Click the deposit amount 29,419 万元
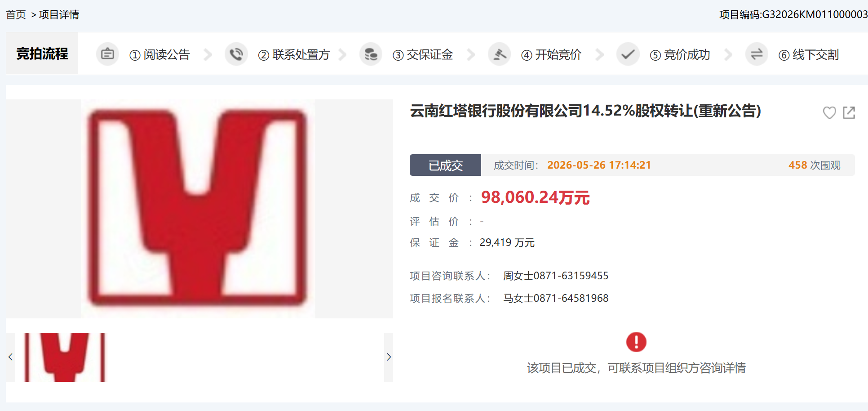Viewport: 868px width, 411px height. [507, 242]
